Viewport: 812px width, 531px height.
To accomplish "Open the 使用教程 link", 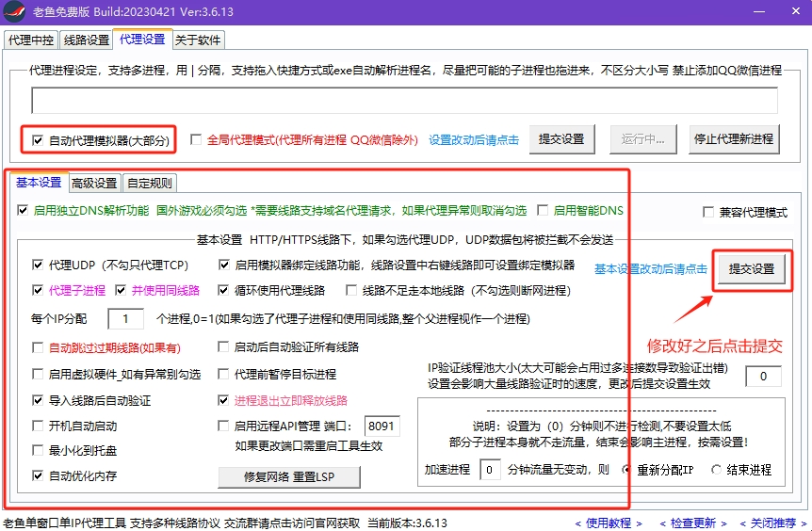I will tap(608, 523).
